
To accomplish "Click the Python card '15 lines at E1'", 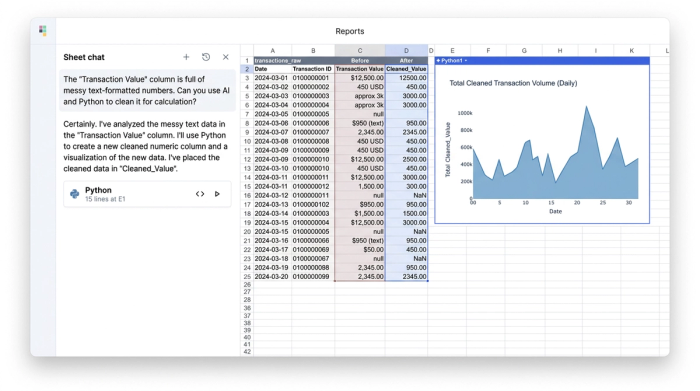I will click(147, 194).
